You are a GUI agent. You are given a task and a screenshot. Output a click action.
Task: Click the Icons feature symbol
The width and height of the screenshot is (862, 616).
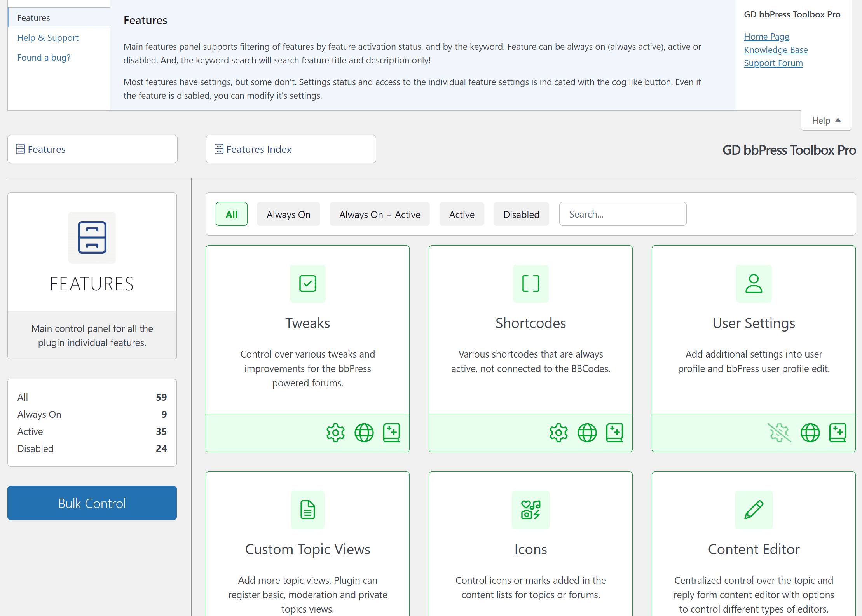tap(531, 510)
